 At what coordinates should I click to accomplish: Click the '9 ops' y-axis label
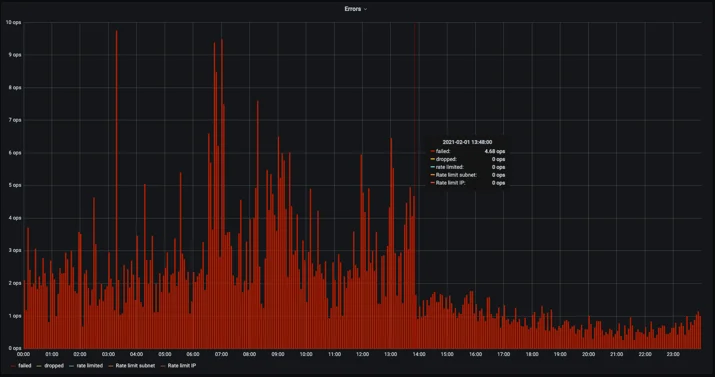pyautogui.click(x=14, y=55)
